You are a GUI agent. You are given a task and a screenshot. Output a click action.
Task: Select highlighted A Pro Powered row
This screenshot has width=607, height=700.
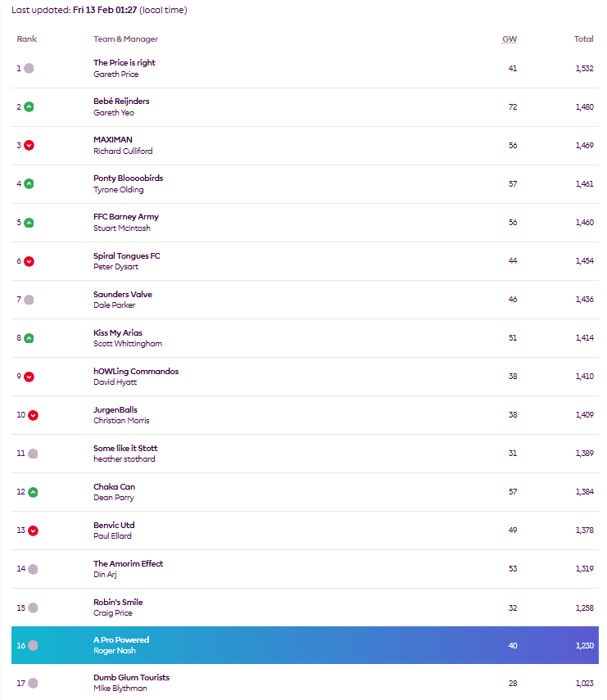[x=305, y=645]
